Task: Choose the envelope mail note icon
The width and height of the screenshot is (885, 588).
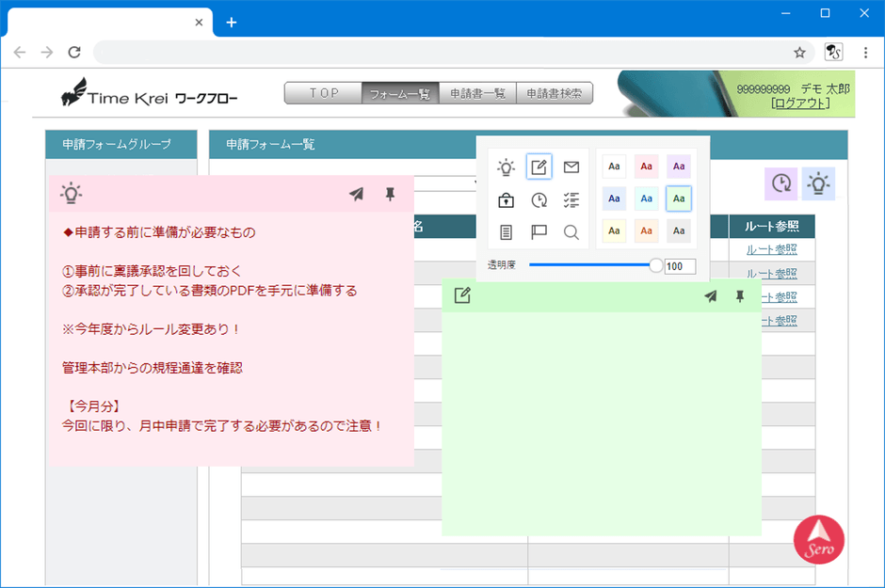Action: tap(571, 167)
